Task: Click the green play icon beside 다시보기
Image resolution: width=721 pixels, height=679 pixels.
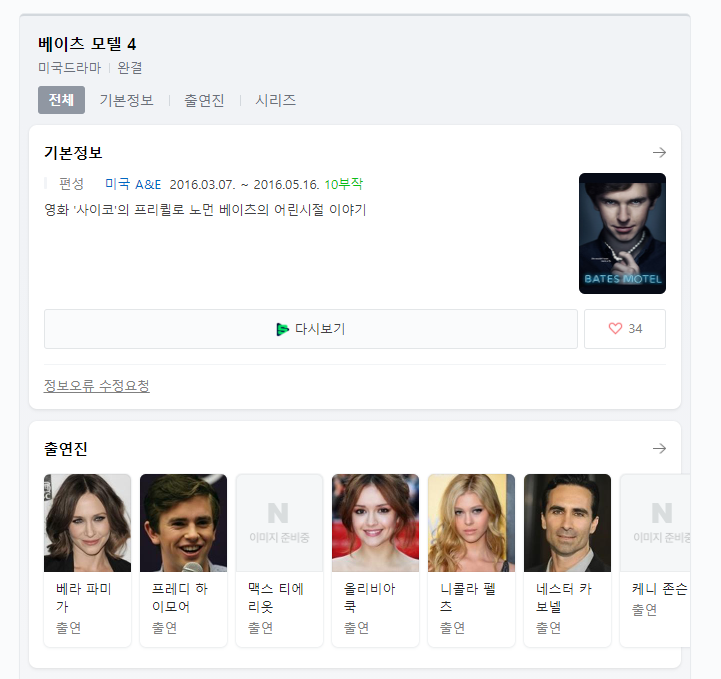Action: (x=283, y=329)
